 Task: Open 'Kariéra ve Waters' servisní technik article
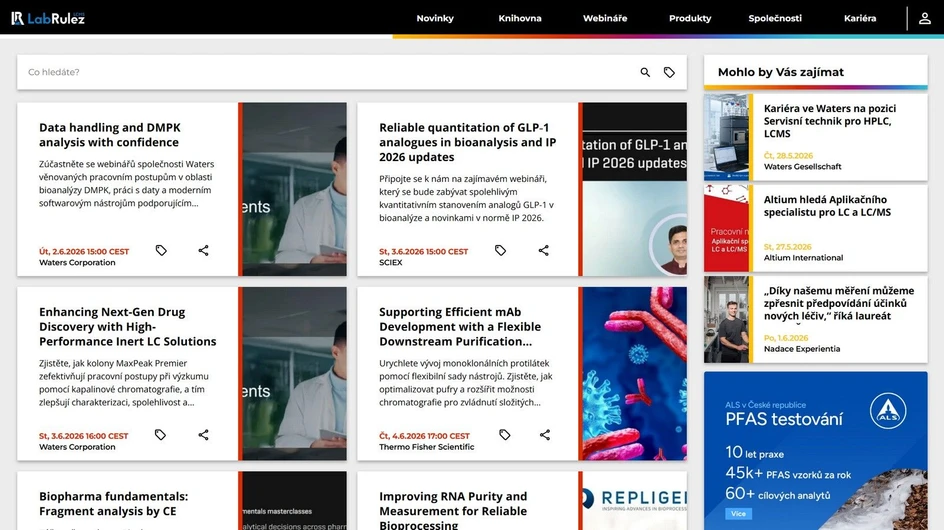coord(830,121)
